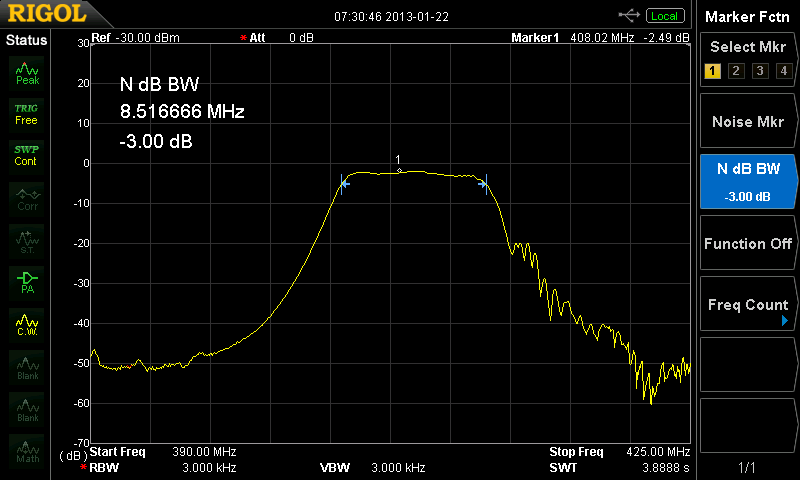Click the right N dB bandwidth arrow marker
The width and height of the screenshot is (800, 480).
[x=483, y=184]
